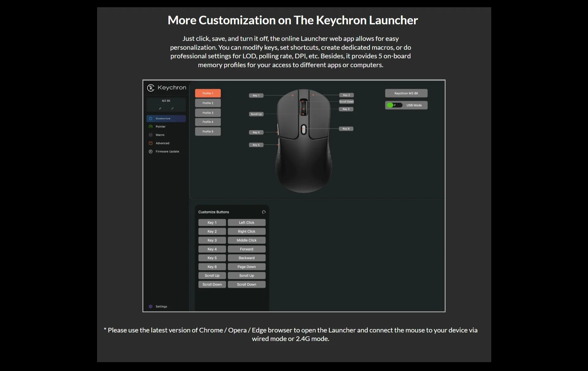This screenshot has width=588, height=371.
Task: Open the Middle Click assignment for Key 3
Action: coord(246,240)
